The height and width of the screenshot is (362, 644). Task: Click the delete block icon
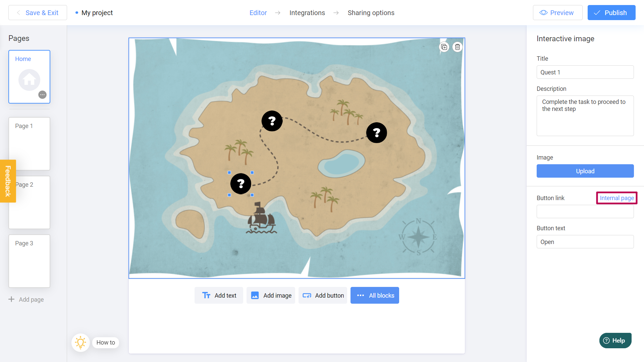click(x=458, y=47)
